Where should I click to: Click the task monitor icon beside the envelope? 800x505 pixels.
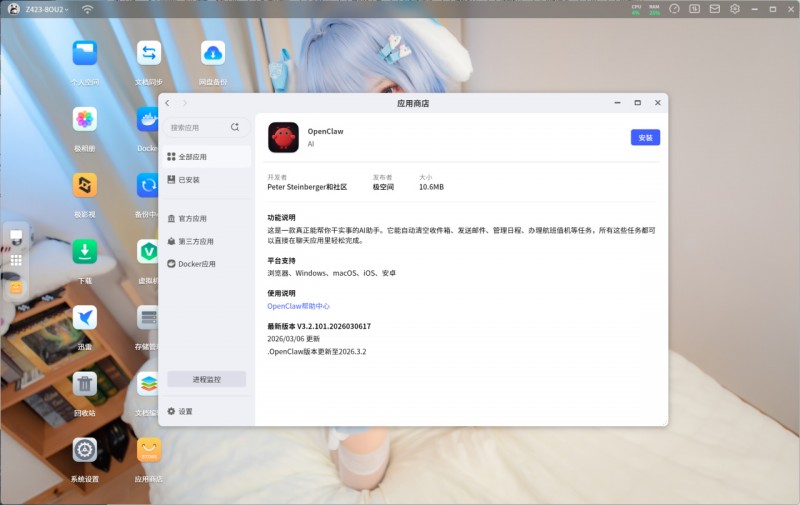(x=694, y=9)
